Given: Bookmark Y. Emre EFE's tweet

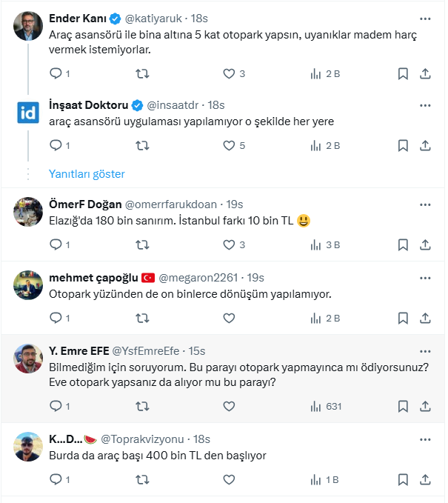Looking at the screenshot, I should click(x=403, y=406).
